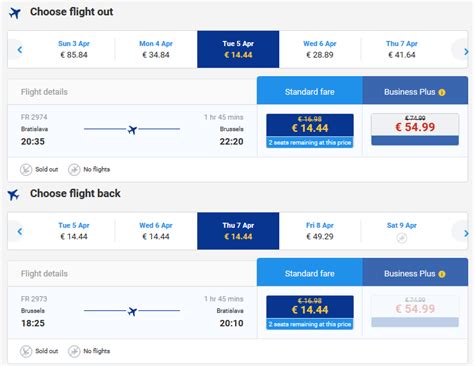The width and height of the screenshot is (474, 366).
Task: Click the departing plane icon beside Choose flight out
Action: tap(15, 13)
